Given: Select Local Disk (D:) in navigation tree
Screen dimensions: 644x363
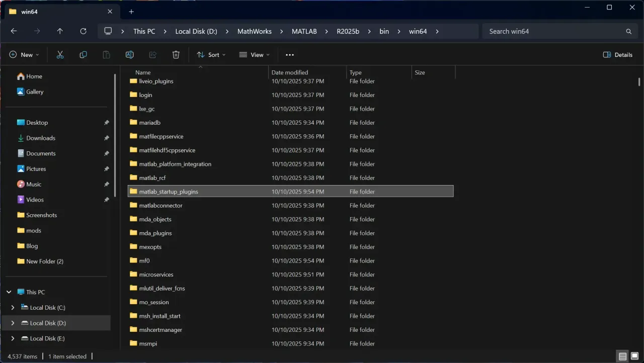Looking at the screenshot, I should click(x=56, y=323).
